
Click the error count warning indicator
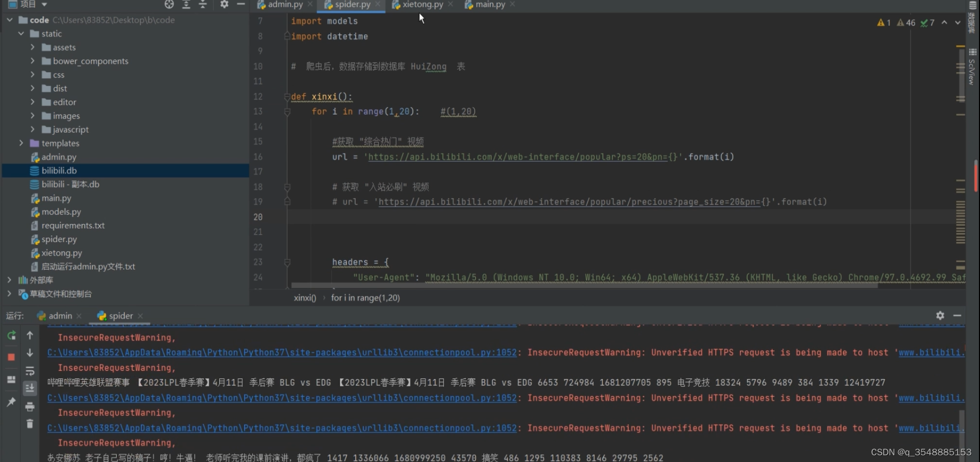click(884, 23)
